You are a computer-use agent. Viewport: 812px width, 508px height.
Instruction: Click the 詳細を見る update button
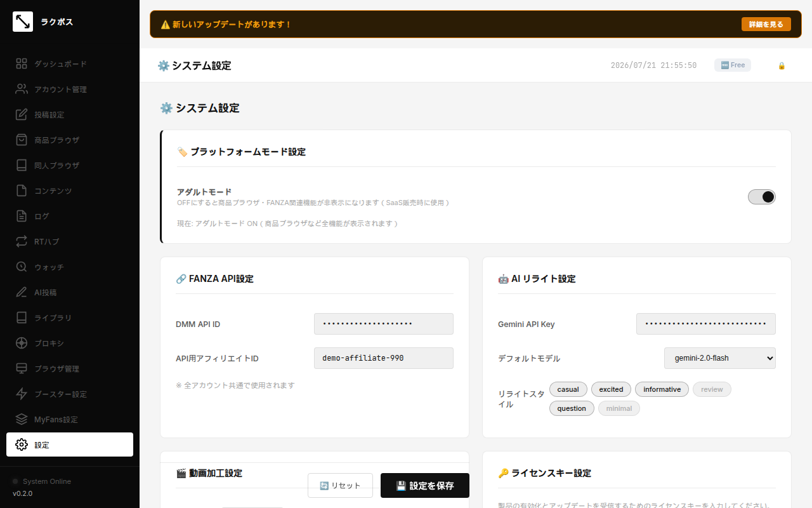[766, 24]
